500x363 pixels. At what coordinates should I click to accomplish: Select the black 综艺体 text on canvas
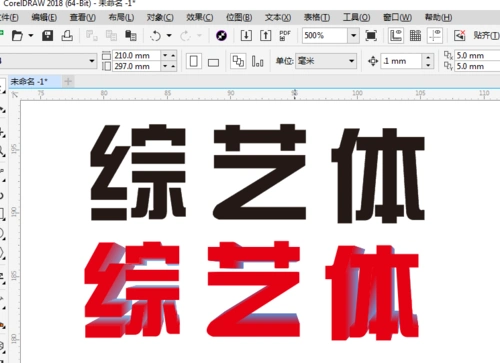tap(257, 173)
